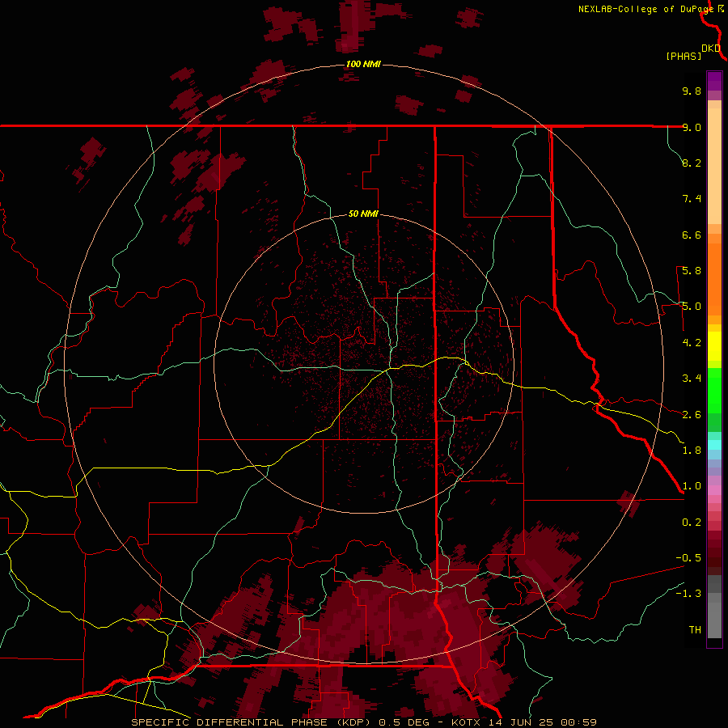The image size is (728, 728).
Task: Click the 9.0 value on color scale
Action: 692,128
